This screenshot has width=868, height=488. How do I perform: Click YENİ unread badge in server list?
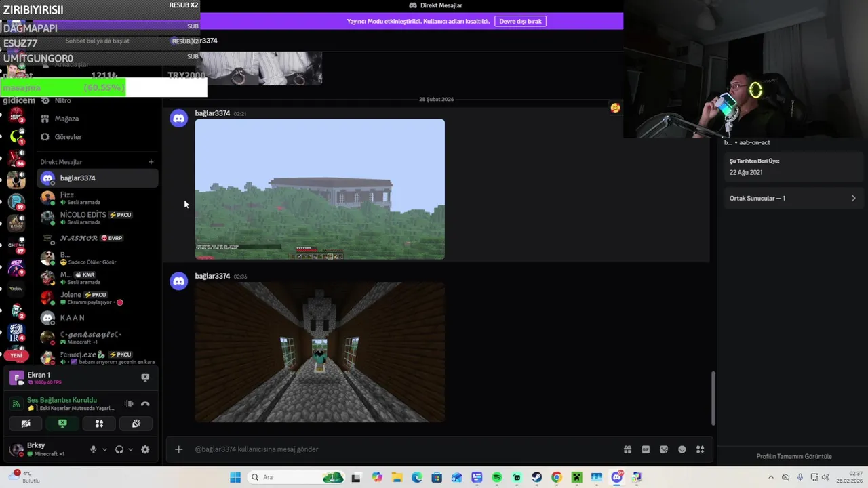click(16, 355)
